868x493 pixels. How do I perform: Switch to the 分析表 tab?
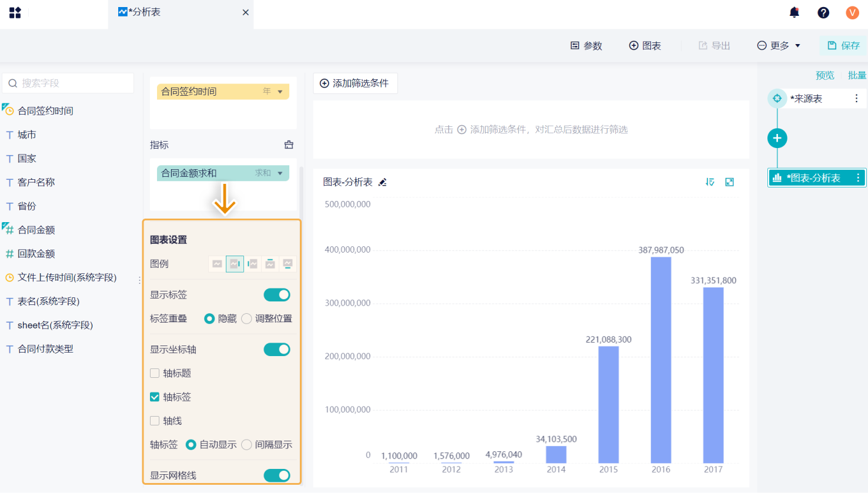pyautogui.click(x=145, y=12)
